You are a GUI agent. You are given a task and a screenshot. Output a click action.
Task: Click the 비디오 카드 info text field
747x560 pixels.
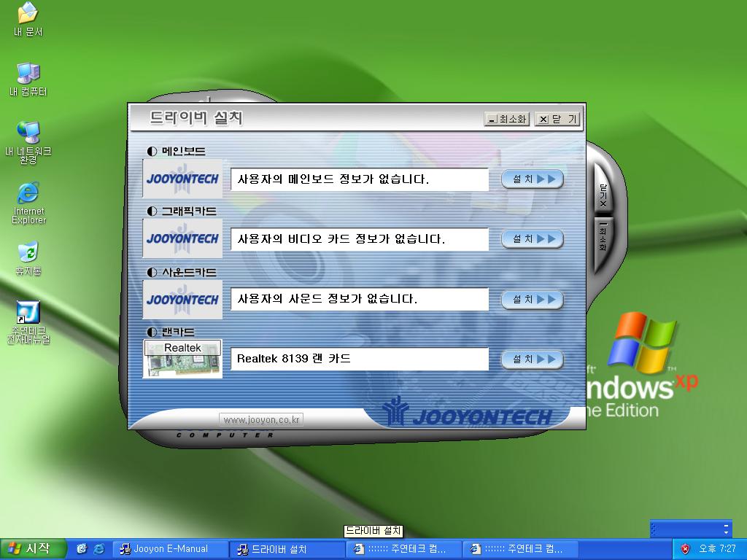360,238
